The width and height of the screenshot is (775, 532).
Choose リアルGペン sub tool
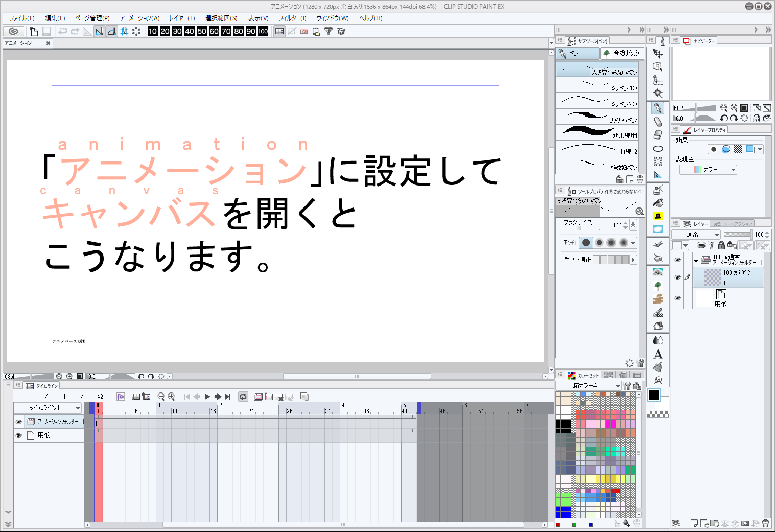coord(597,117)
